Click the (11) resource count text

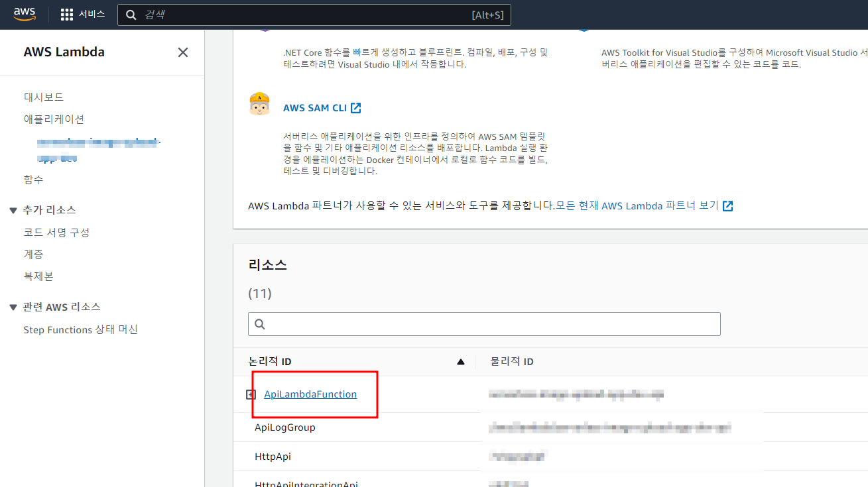260,294
